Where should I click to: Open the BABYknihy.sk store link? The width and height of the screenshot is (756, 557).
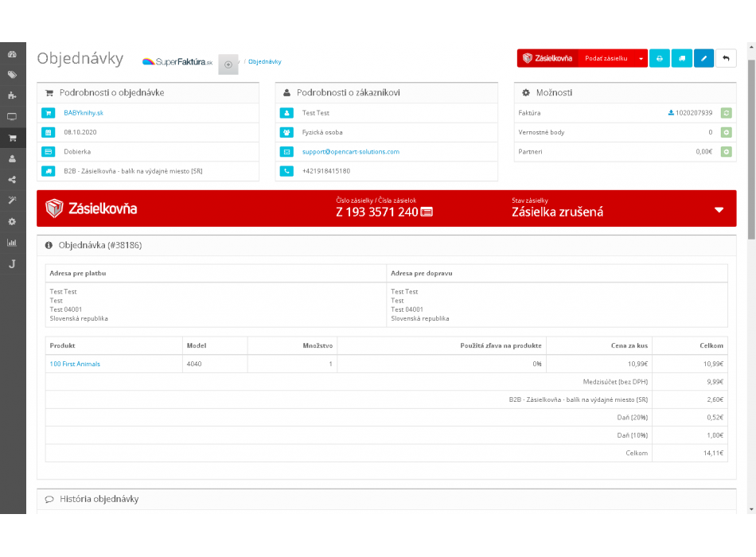[84, 113]
